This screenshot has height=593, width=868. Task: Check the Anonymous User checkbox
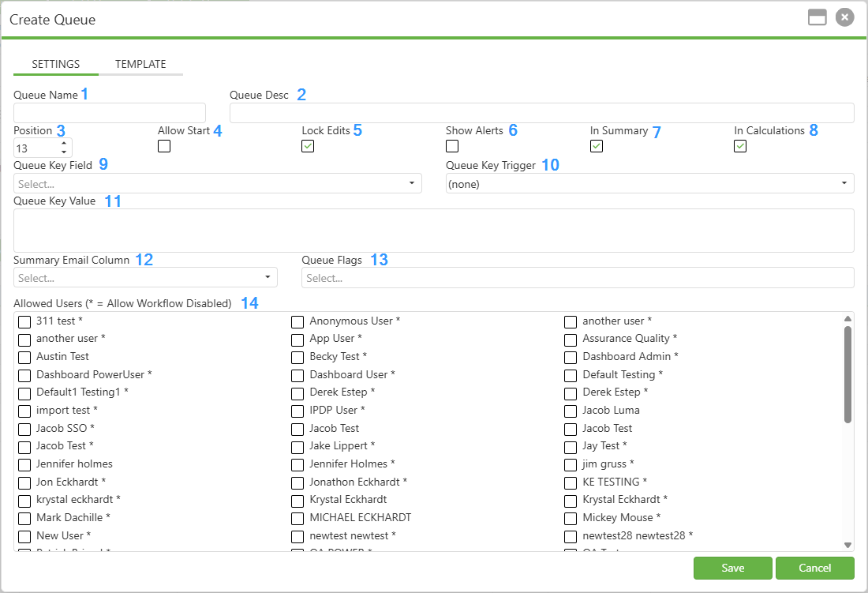tap(297, 321)
